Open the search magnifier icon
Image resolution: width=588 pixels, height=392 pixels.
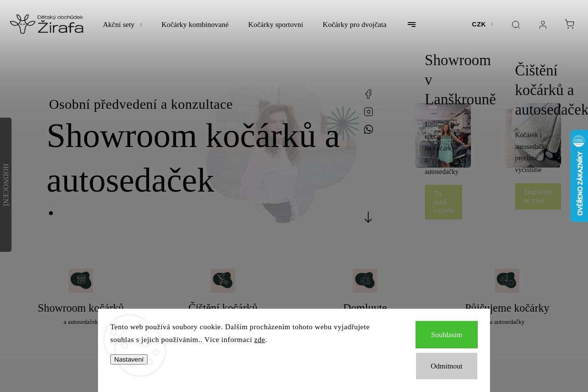(x=515, y=24)
